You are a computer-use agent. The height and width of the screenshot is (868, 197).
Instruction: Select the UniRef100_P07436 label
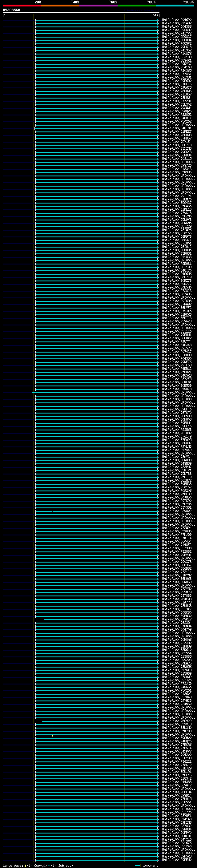coord(176,294)
